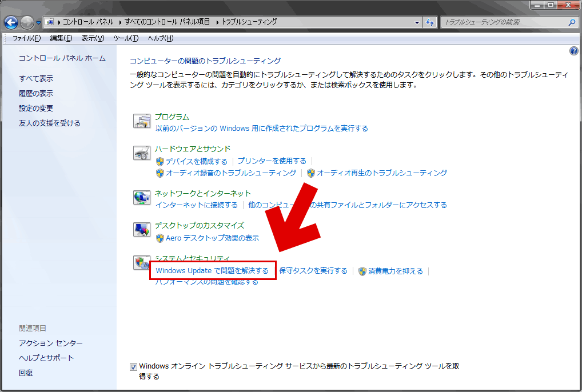The image size is (582, 392).
Task: Click the refresh button beside address bar
Action: coord(430,22)
